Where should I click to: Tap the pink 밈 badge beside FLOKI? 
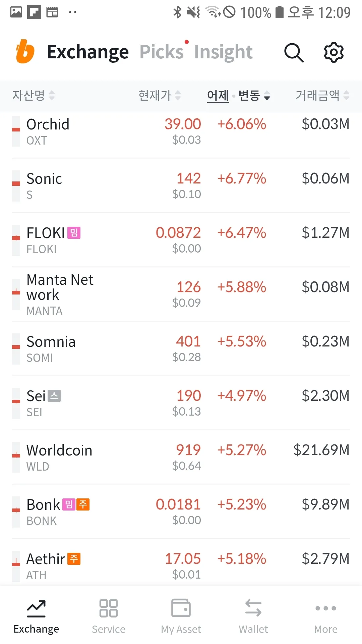[x=74, y=233]
